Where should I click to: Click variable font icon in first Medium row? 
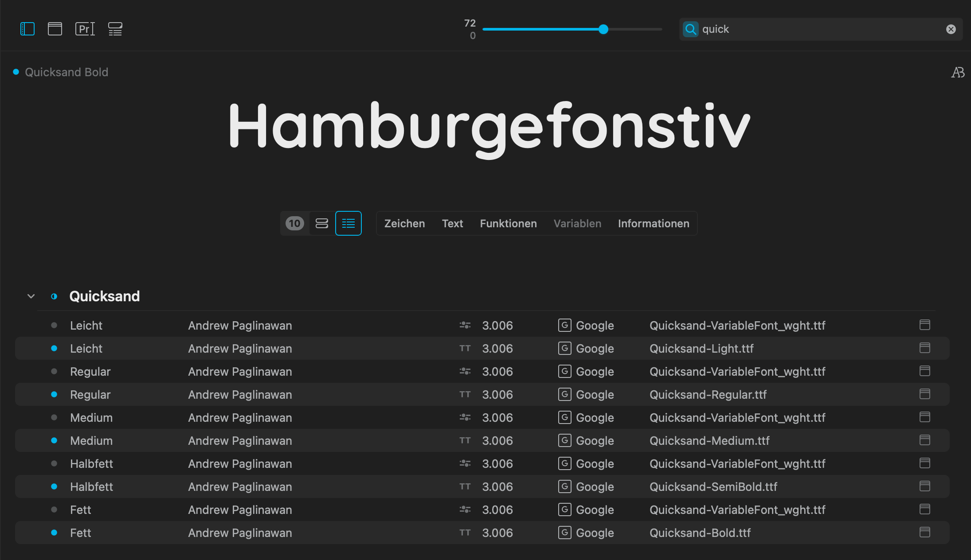[x=465, y=417]
